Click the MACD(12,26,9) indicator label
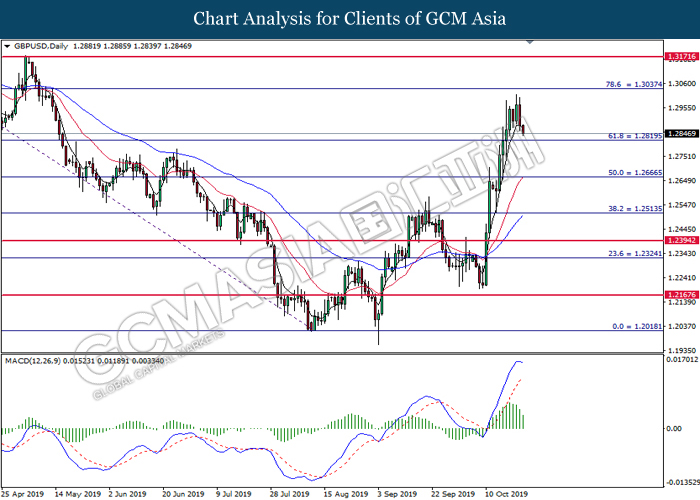This screenshot has height=500, width=700. point(32,360)
